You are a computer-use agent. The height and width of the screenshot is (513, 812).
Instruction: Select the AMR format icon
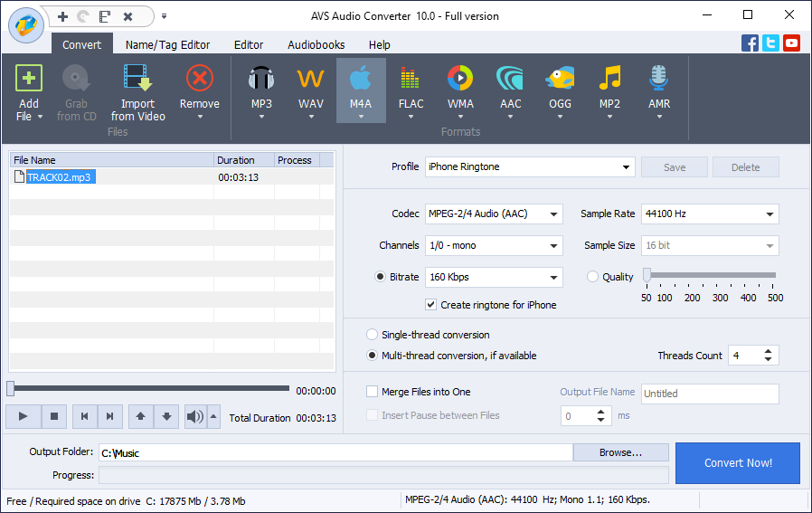pos(658,78)
